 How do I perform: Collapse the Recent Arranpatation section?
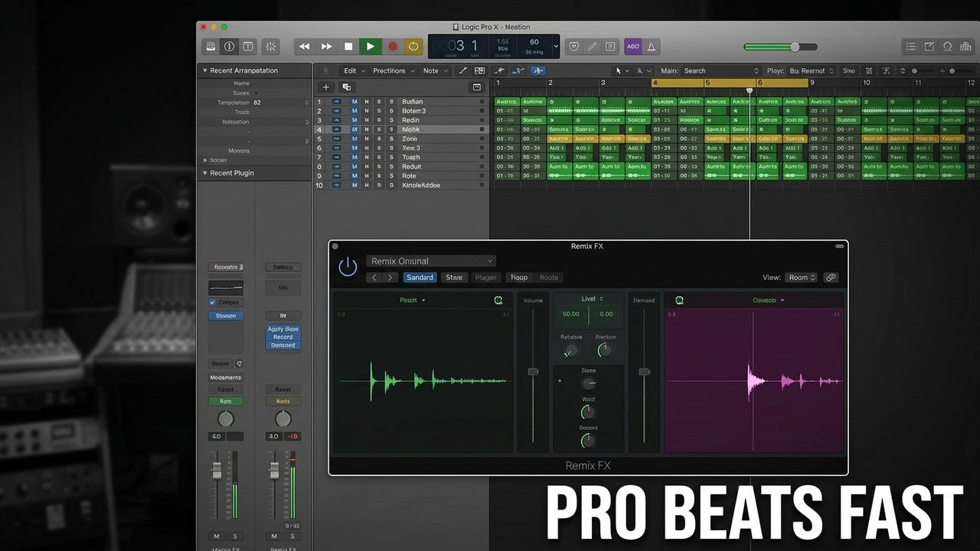point(205,70)
